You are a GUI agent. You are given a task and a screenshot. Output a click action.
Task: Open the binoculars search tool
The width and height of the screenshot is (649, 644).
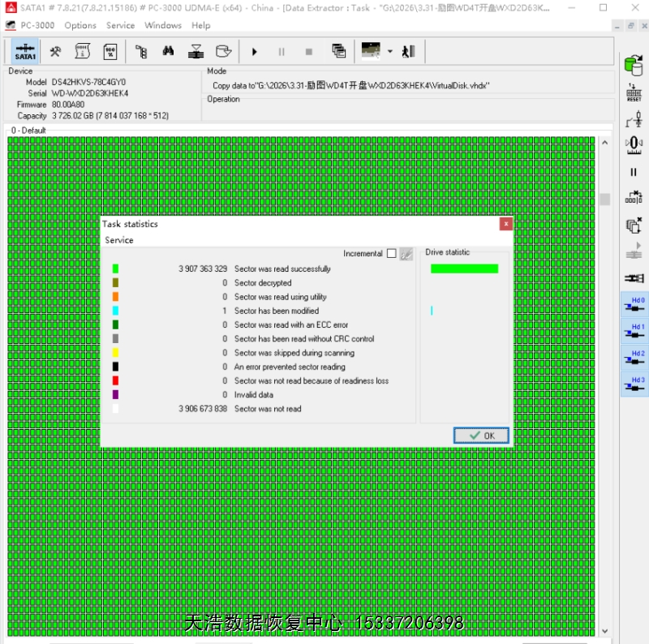click(x=168, y=52)
